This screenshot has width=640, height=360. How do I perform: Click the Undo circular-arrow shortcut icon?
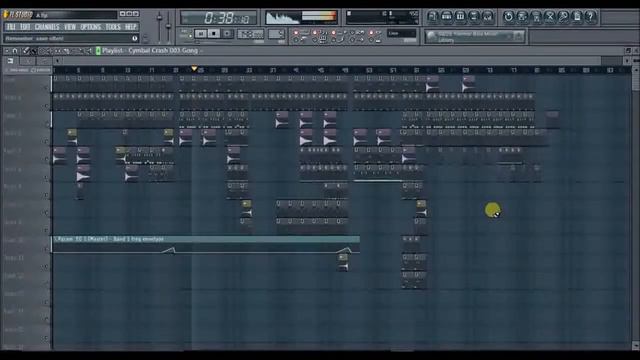click(x=509, y=16)
